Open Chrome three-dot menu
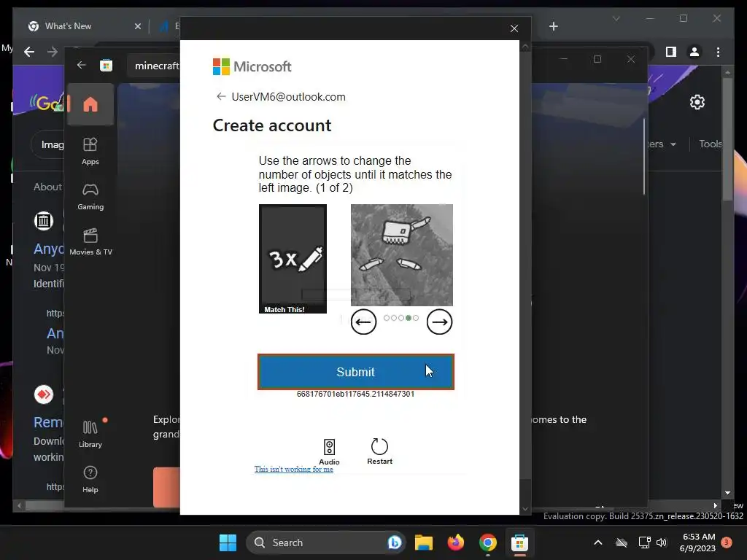The width and height of the screenshot is (747, 560). coord(718,52)
